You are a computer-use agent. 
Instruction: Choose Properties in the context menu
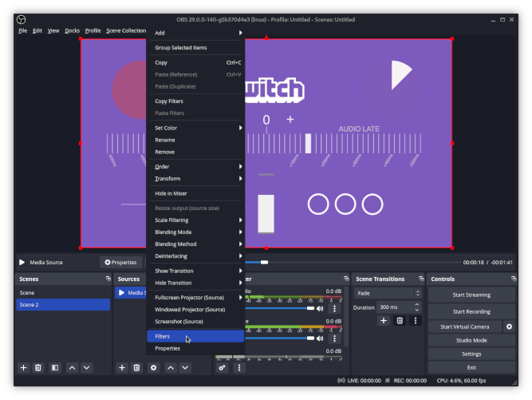[195, 348]
